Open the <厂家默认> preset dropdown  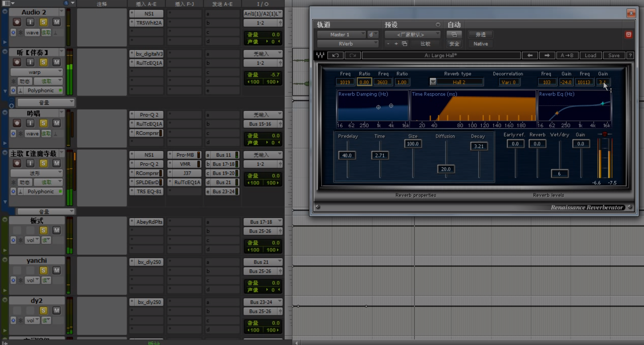click(x=412, y=35)
